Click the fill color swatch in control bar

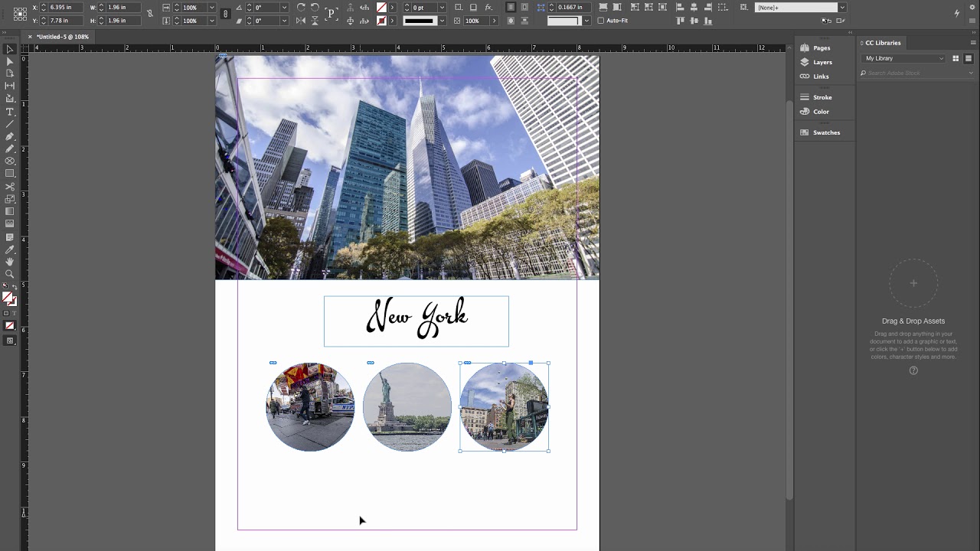tap(381, 8)
